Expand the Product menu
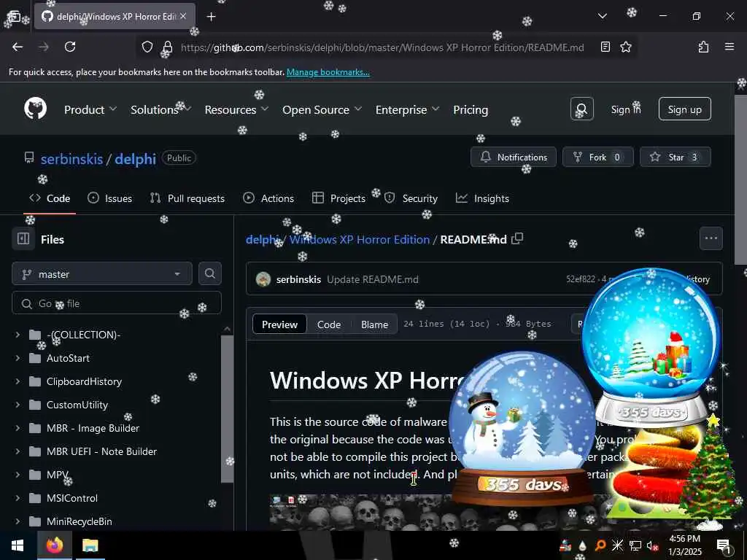 [x=90, y=109]
